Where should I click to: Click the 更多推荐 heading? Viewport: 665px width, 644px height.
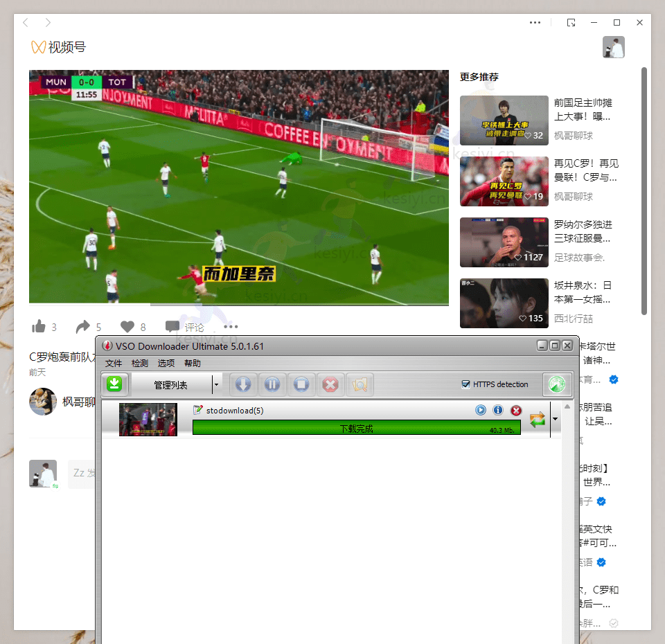pos(479,77)
